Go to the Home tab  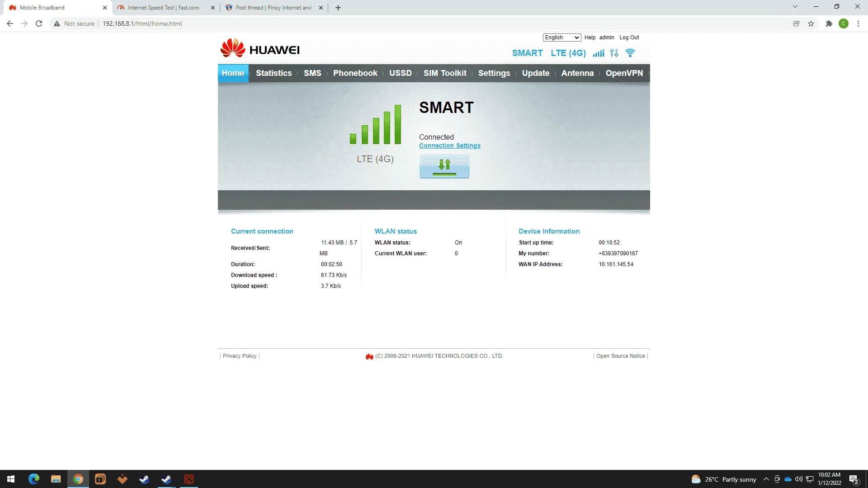point(233,73)
